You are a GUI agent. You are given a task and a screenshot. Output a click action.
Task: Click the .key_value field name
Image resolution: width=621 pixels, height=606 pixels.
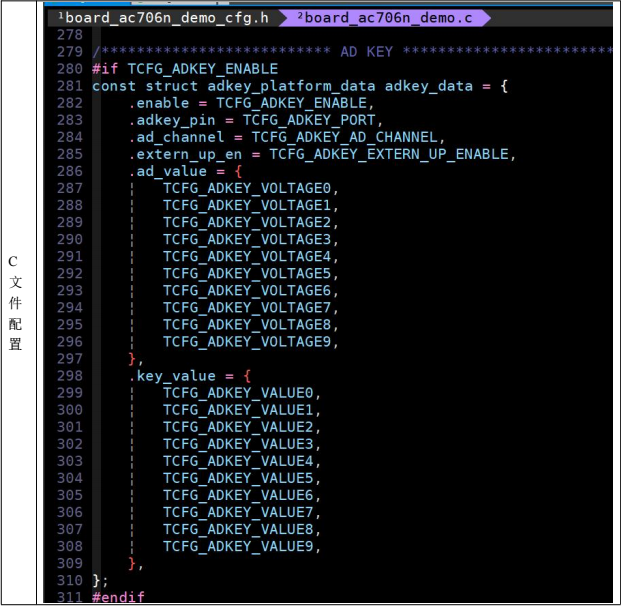pos(172,376)
